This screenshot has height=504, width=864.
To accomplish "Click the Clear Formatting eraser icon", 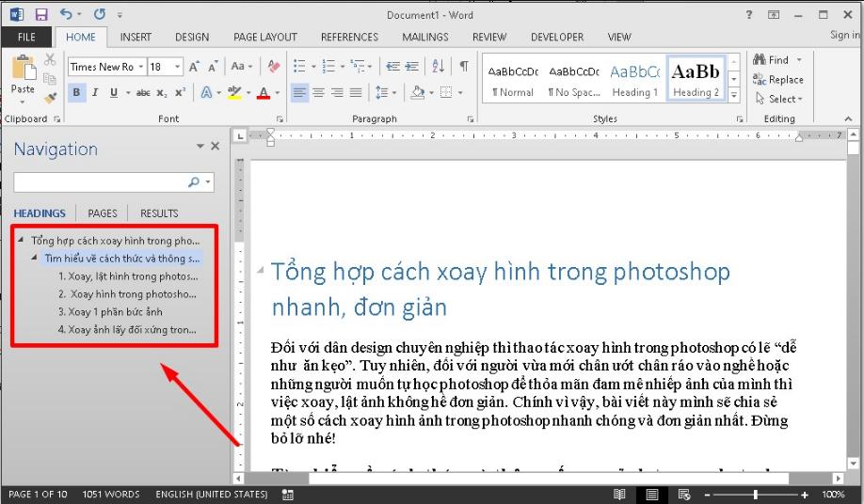I will (x=274, y=67).
